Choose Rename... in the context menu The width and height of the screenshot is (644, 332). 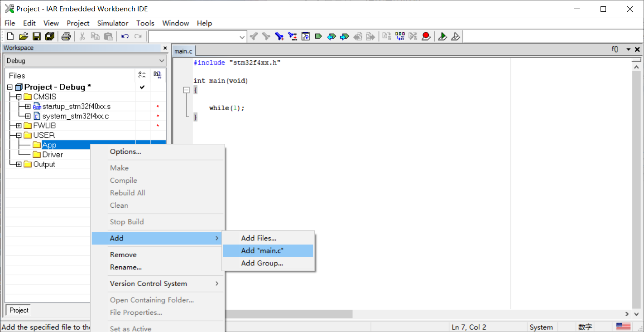point(158,268)
